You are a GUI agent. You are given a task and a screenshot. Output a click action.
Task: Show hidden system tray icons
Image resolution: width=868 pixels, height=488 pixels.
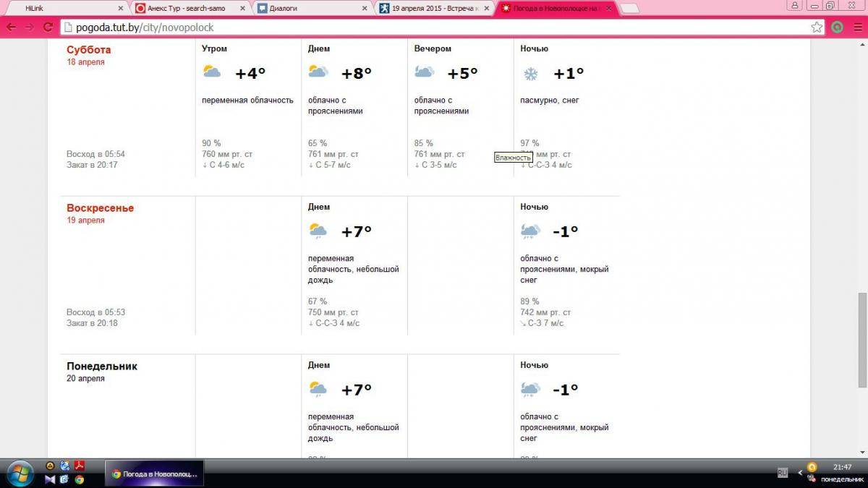(800, 473)
